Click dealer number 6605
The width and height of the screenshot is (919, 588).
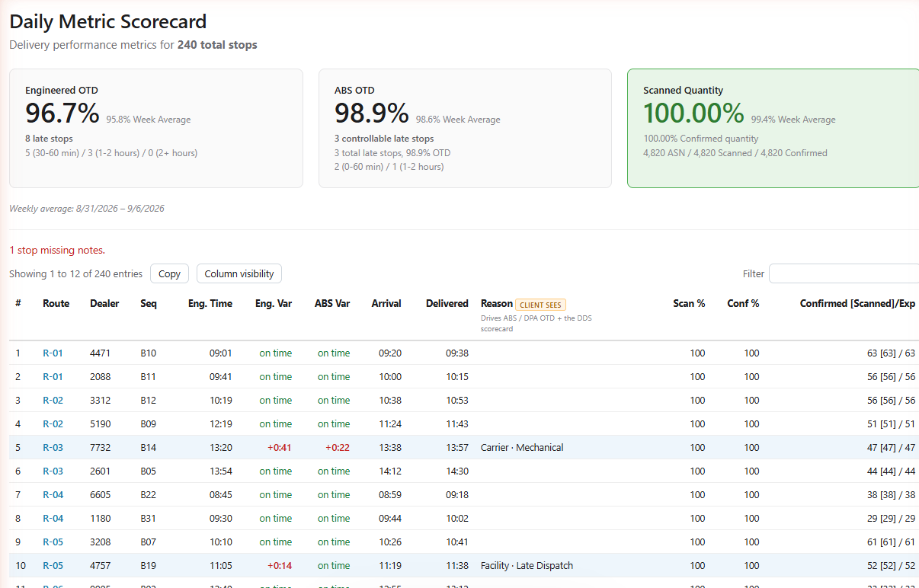(100, 494)
